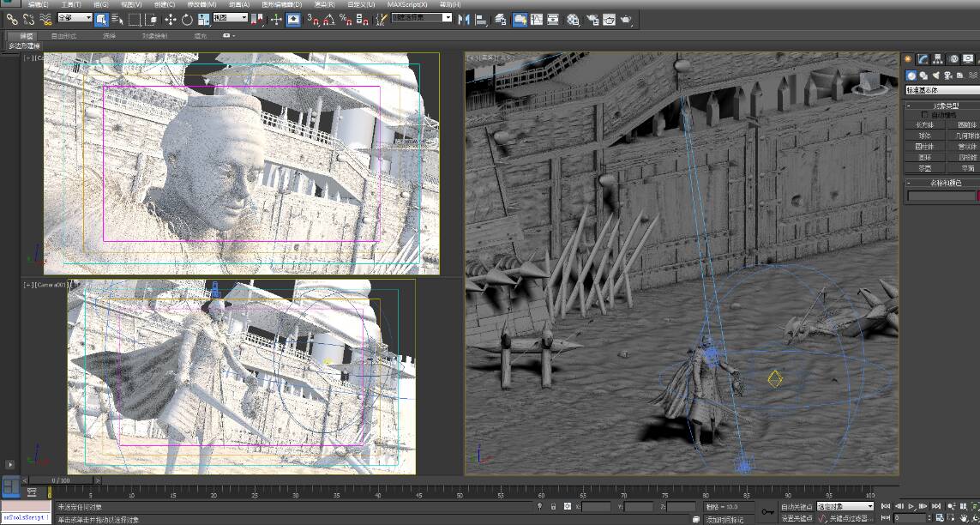Toggle 自动关键点 auto key button
The width and height of the screenshot is (980, 525).
797,506
